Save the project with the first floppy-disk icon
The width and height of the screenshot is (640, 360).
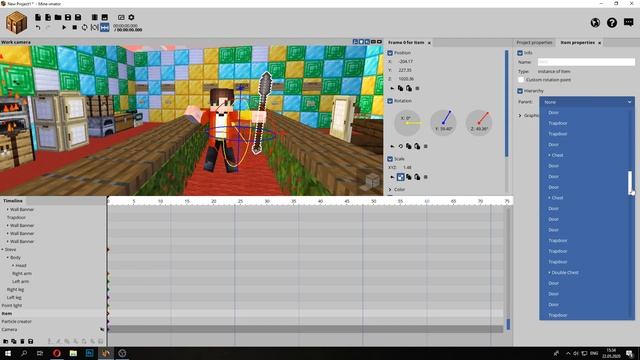click(x=68, y=18)
